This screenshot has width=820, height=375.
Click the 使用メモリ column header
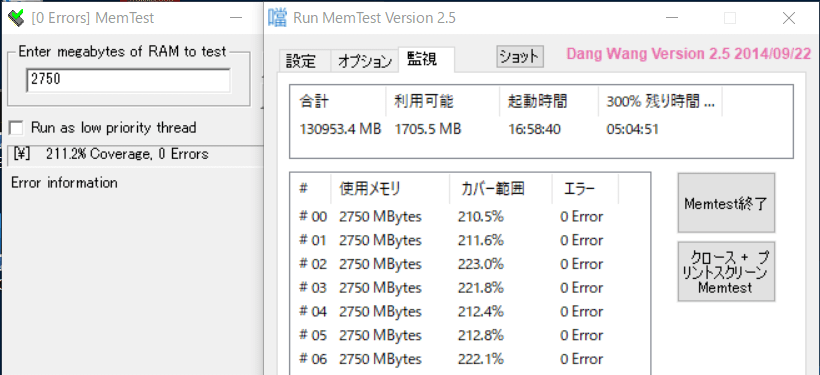click(x=390, y=188)
